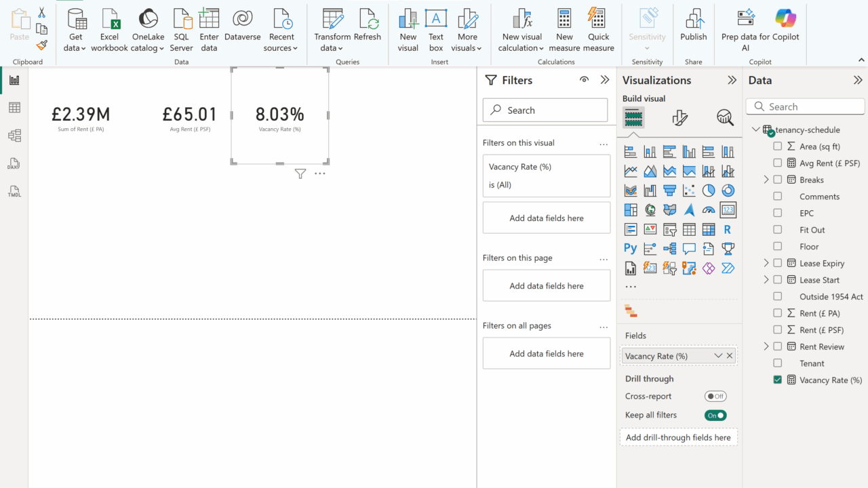Refresh the data from the ribbon
Image resolution: width=868 pixels, height=488 pixels.
click(368, 26)
